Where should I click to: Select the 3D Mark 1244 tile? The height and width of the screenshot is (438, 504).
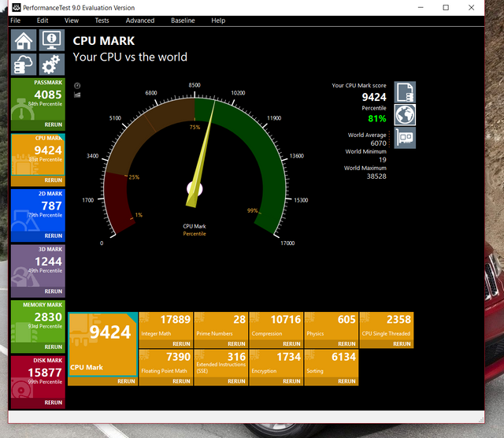coord(38,265)
